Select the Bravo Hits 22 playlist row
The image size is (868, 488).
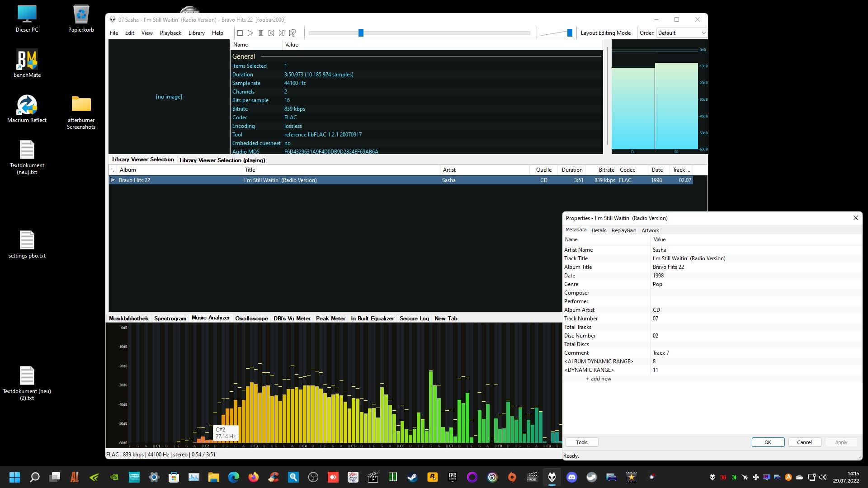(x=401, y=180)
